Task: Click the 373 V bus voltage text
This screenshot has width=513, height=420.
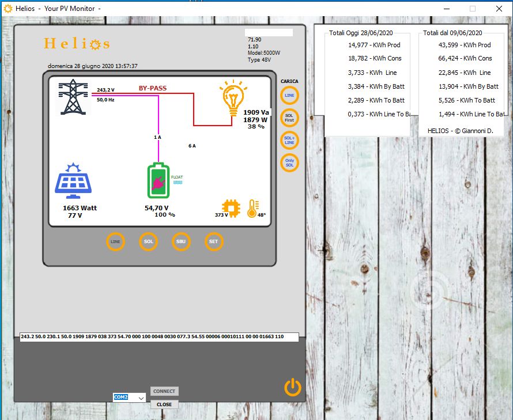Action: [x=221, y=215]
